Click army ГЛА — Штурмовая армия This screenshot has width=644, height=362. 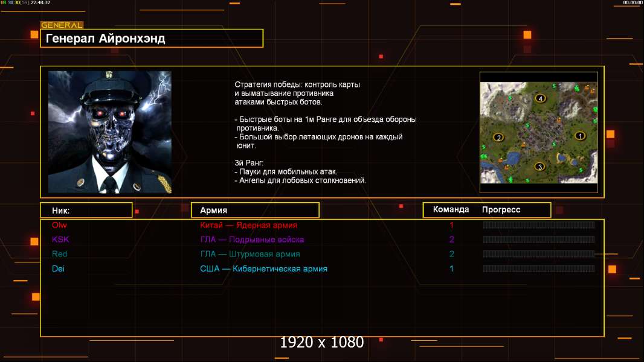(250, 254)
